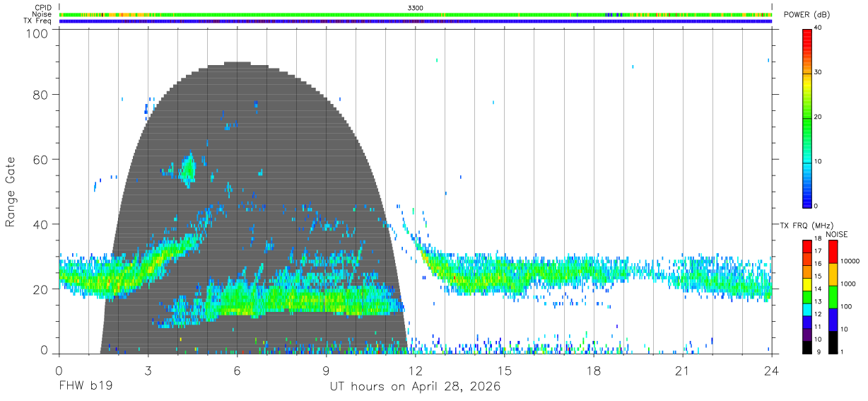Click the 10000 label on NOISE legend

click(x=849, y=262)
